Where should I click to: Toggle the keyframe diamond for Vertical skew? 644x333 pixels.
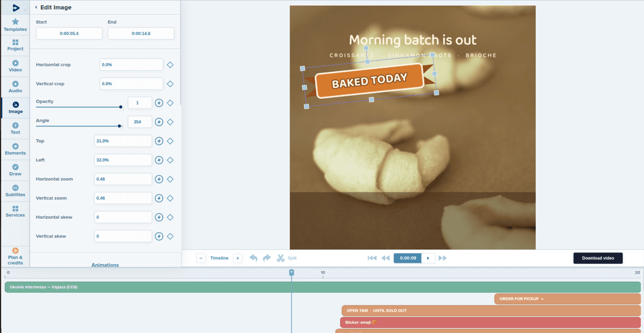tap(170, 236)
